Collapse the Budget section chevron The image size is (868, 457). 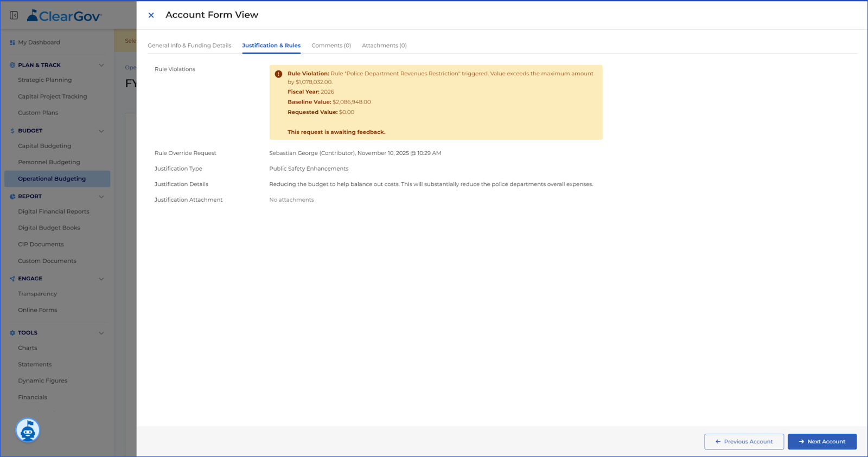101,131
